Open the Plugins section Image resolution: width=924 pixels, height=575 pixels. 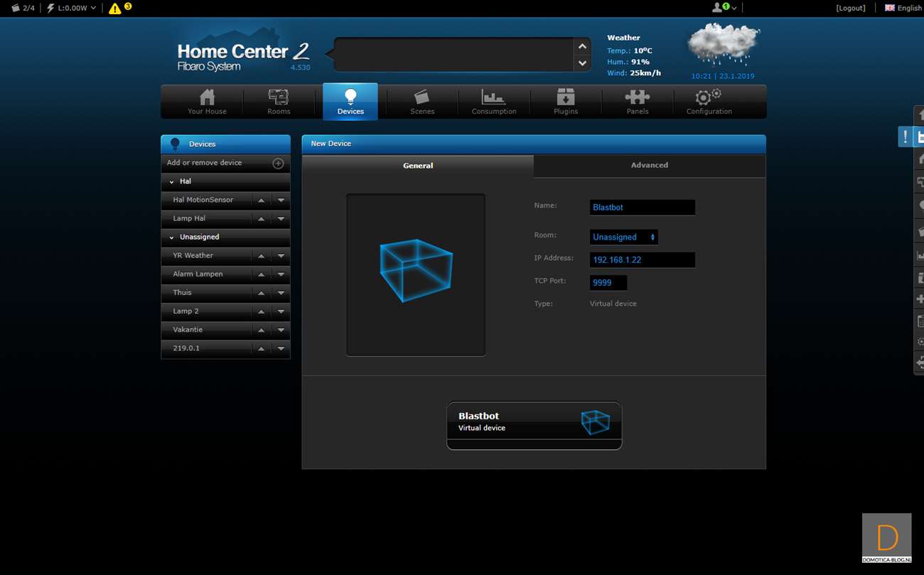(566, 102)
